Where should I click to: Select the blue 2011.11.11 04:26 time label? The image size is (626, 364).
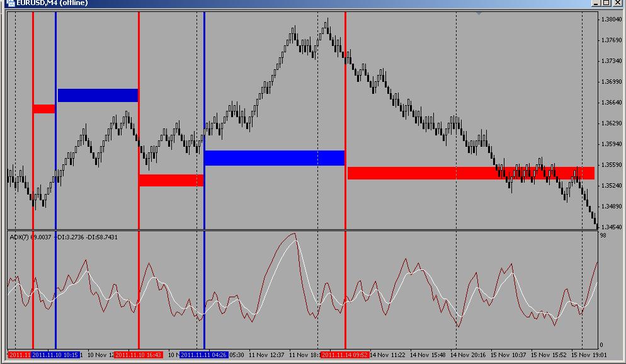pyautogui.click(x=204, y=355)
